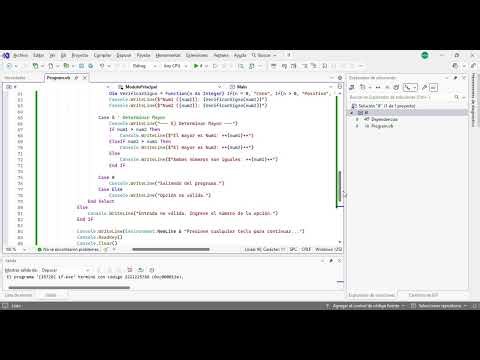Click the 'No se encontraron problemas' indicator
Viewport: 480px width, 360px height.
[x=68, y=249]
